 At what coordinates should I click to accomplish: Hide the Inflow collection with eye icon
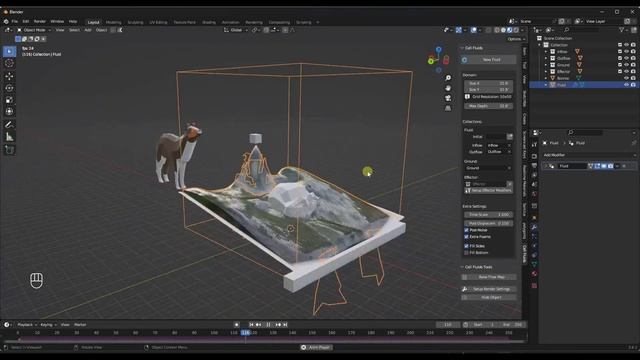(x=626, y=52)
